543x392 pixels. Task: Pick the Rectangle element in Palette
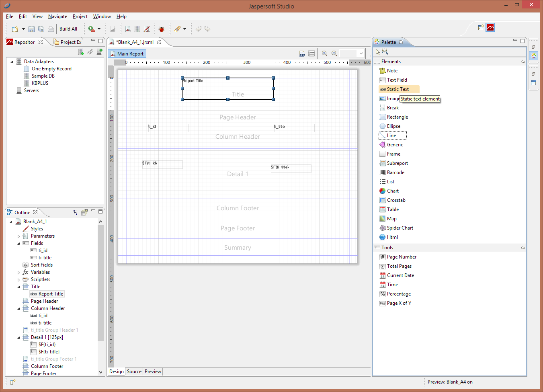[393, 117]
